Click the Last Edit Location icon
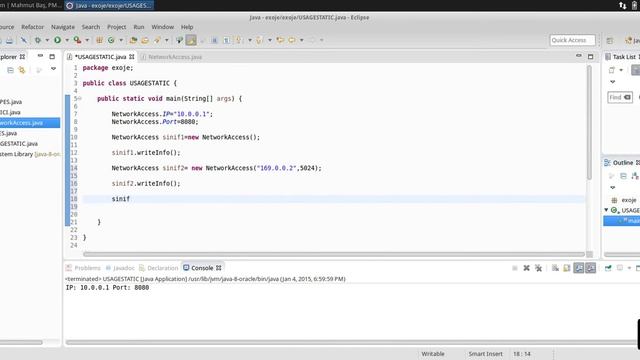The height and width of the screenshot is (360, 640). point(280,40)
